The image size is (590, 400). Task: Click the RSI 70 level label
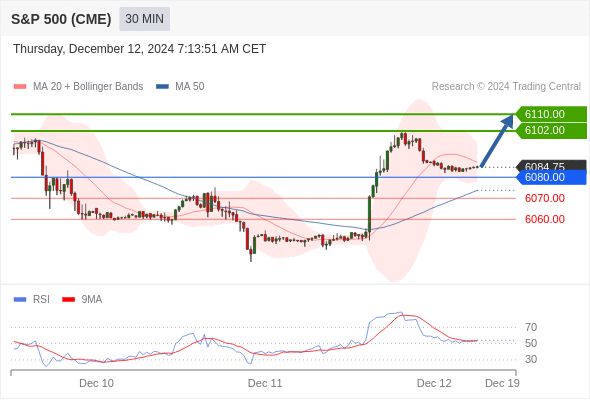click(531, 327)
